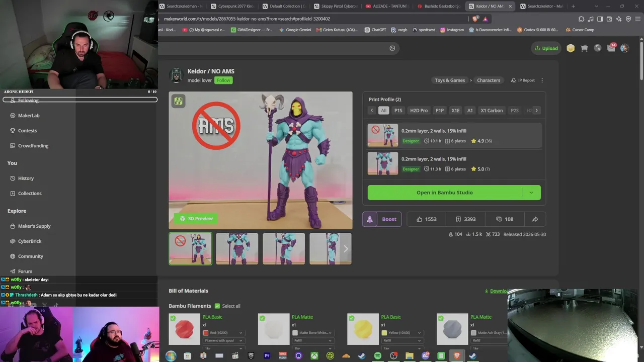The width and height of the screenshot is (644, 362).
Task: Open the Refill dropdown under Yellow filament
Action: [401, 340]
